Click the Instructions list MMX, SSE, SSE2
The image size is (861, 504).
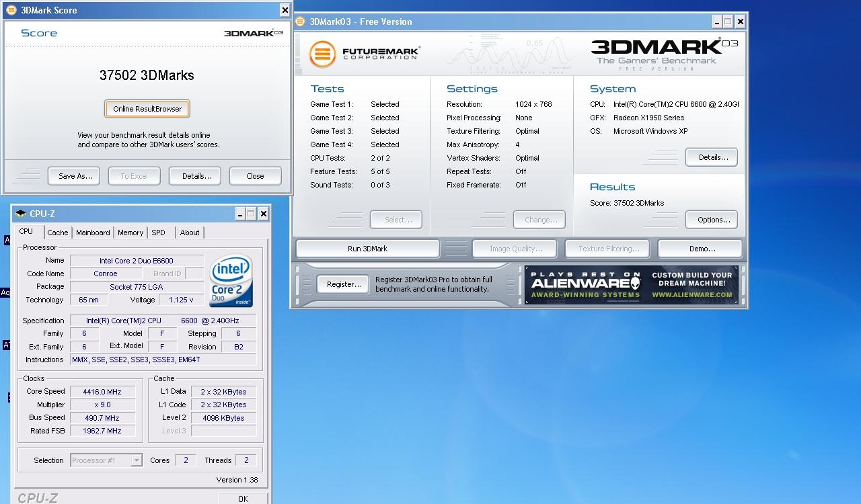click(x=163, y=360)
